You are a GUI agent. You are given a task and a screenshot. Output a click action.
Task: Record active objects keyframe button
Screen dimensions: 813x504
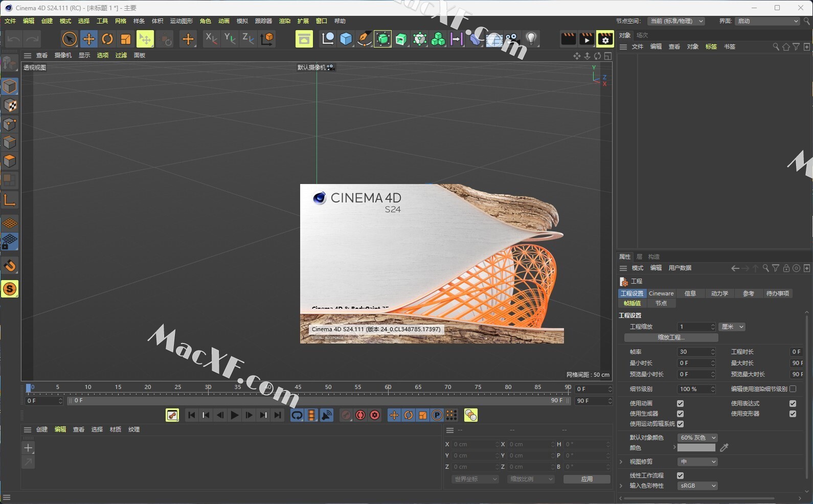(346, 415)
